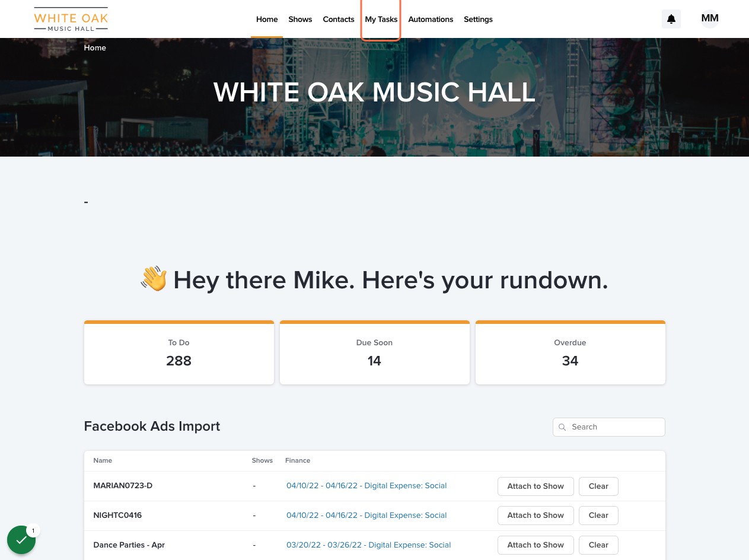Open the Overdue 34 card
The image size is (749, 560).
click(570, 352)
